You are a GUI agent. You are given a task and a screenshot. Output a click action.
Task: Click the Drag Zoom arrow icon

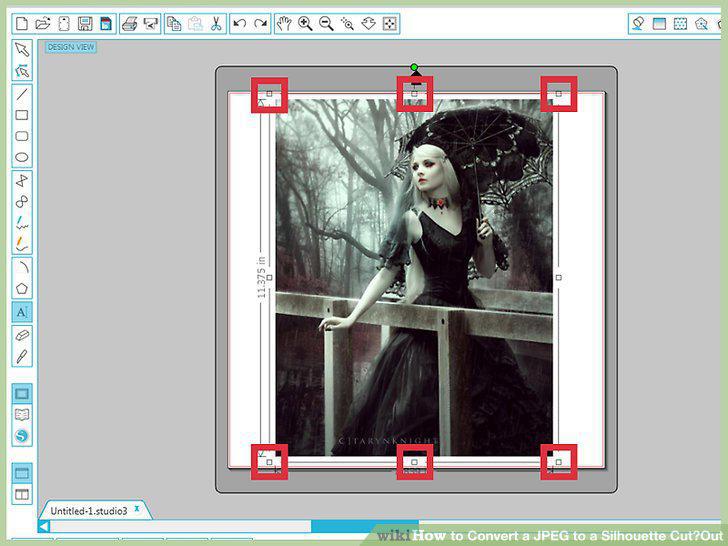(x=368, y=24)
